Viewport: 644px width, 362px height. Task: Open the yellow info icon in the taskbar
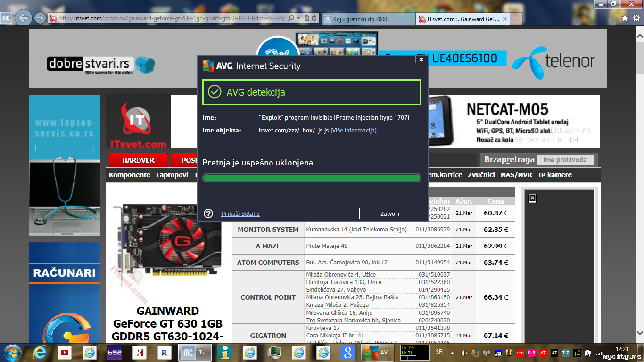point(226,352)
